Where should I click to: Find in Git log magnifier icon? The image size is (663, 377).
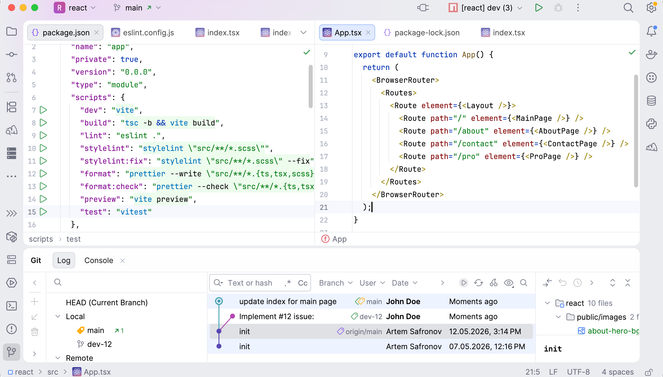(523, 283)
